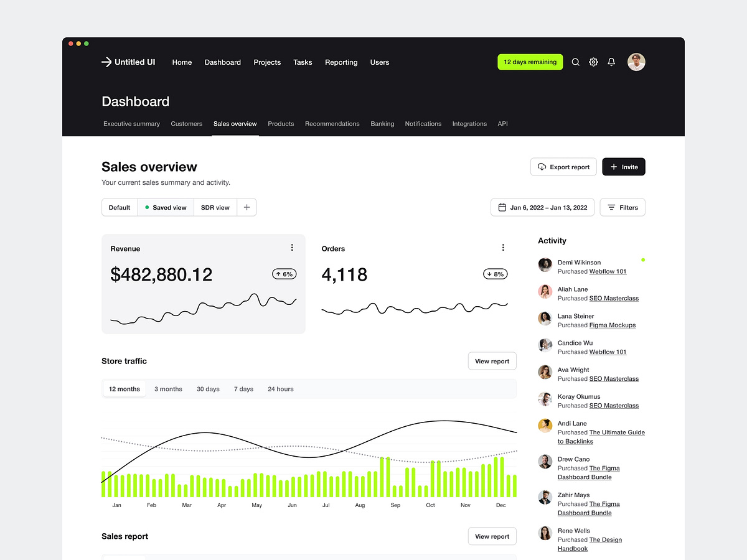Open the notifications bell

coord(611,62)
